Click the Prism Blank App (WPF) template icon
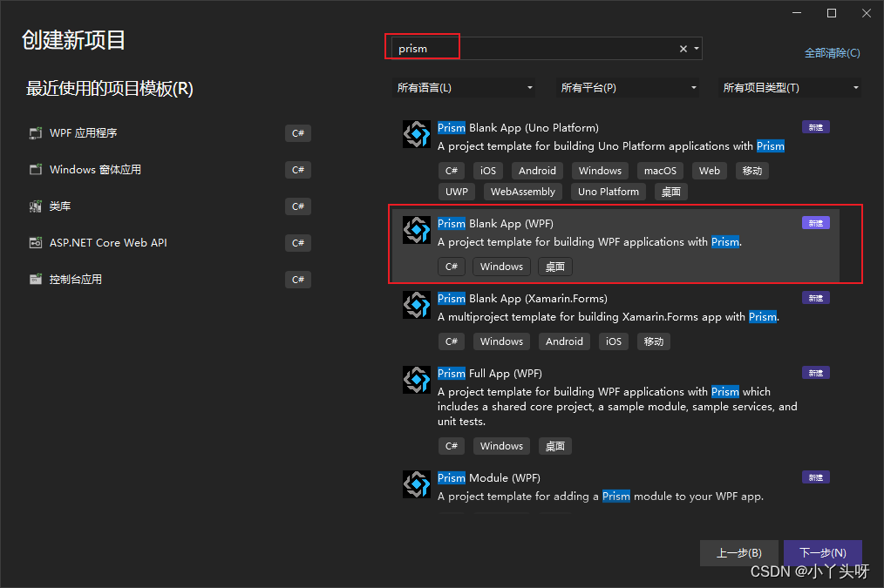 click(417, 230)
